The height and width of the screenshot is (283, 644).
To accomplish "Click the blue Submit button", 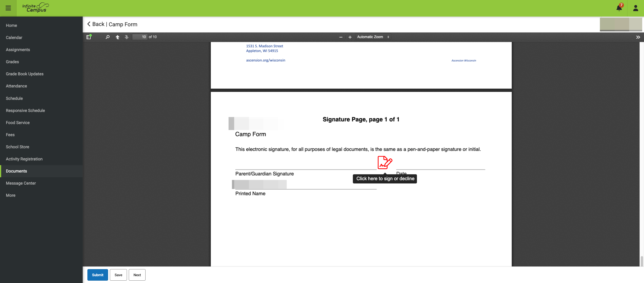I will [x=98, y=275].
